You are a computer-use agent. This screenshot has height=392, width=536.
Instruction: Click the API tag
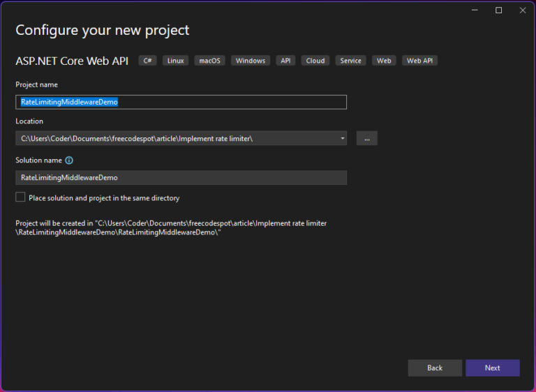click(285, 61)
